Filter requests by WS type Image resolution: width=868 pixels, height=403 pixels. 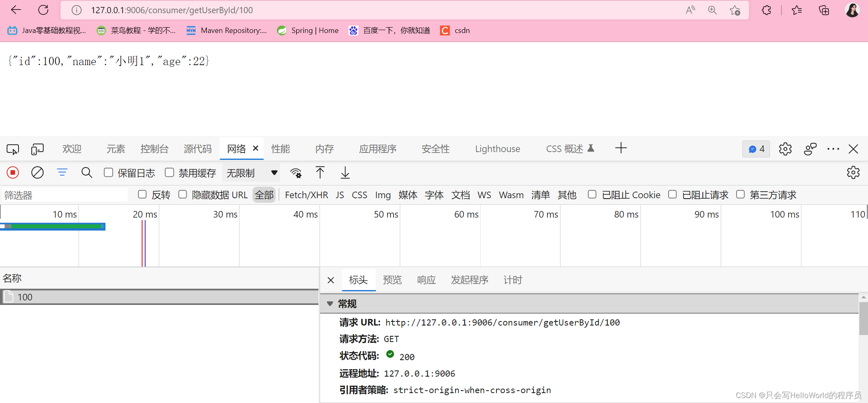coord(484,195)
